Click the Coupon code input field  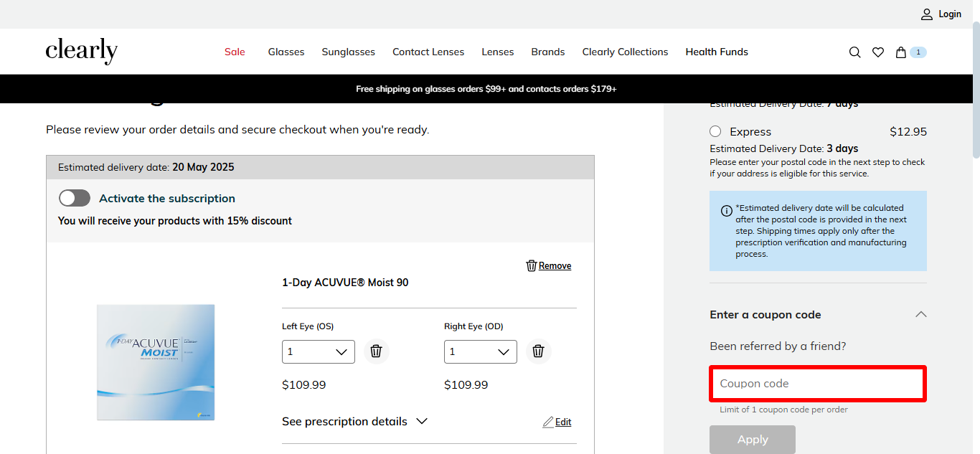(x=818, y=384)
